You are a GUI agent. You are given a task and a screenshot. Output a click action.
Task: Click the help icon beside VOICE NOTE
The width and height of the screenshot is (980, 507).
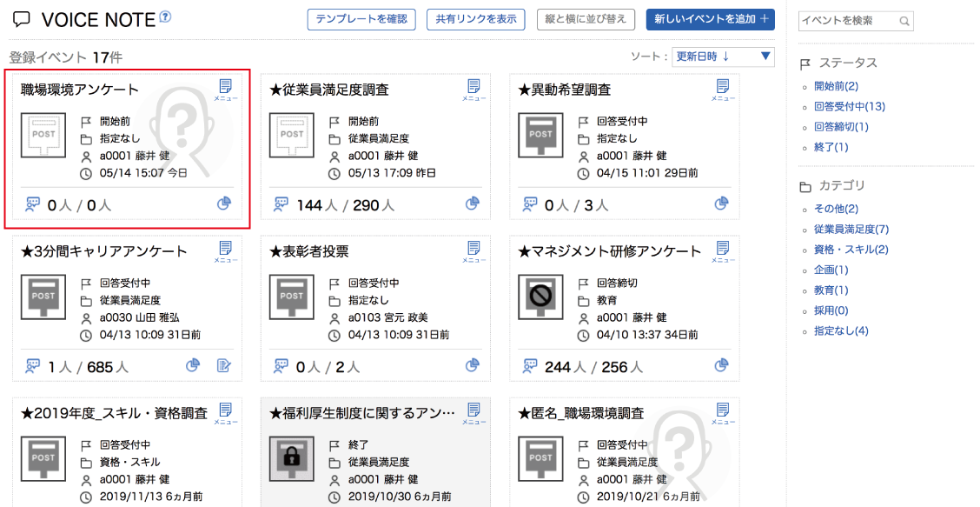pyautogui.click(x=166, y=17)
